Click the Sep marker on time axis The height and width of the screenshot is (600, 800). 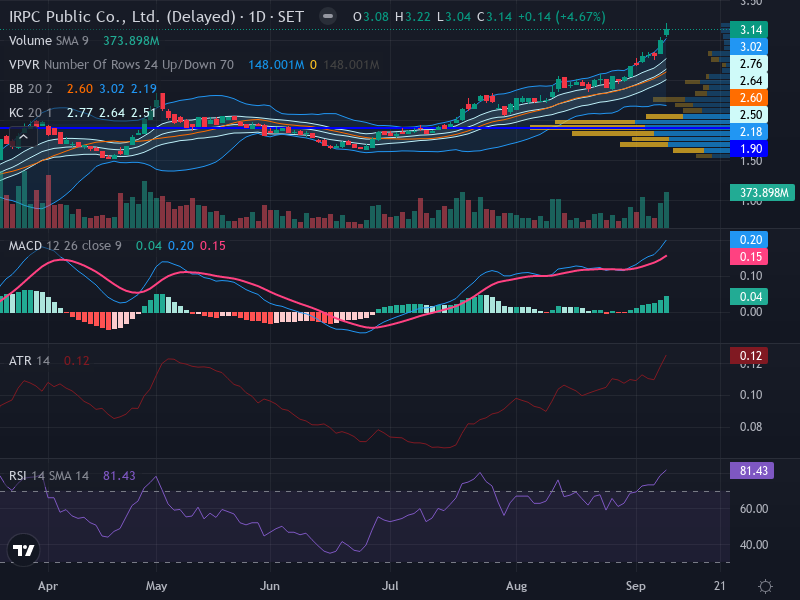tap(636, 586)
